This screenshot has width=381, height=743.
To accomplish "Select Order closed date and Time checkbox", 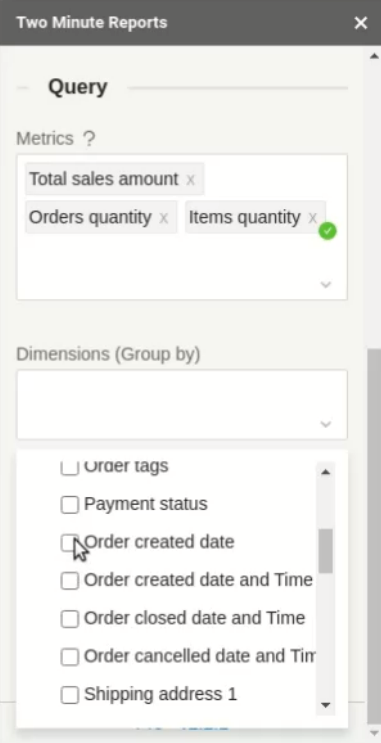I will point(70,619).
